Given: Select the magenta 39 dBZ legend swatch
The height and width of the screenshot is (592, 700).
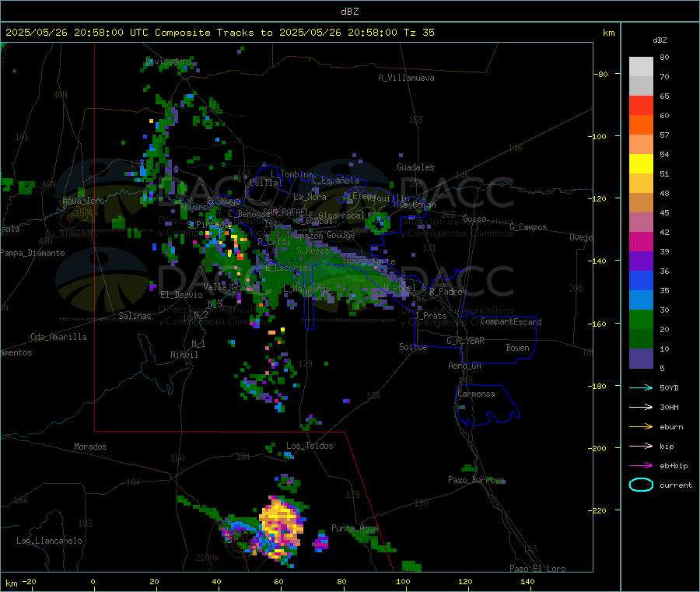Looking at the screenshot, I should coord(641,241).
